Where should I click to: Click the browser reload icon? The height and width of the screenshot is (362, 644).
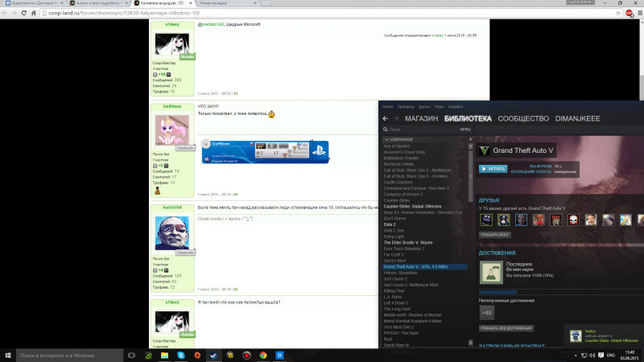(24, 13)
